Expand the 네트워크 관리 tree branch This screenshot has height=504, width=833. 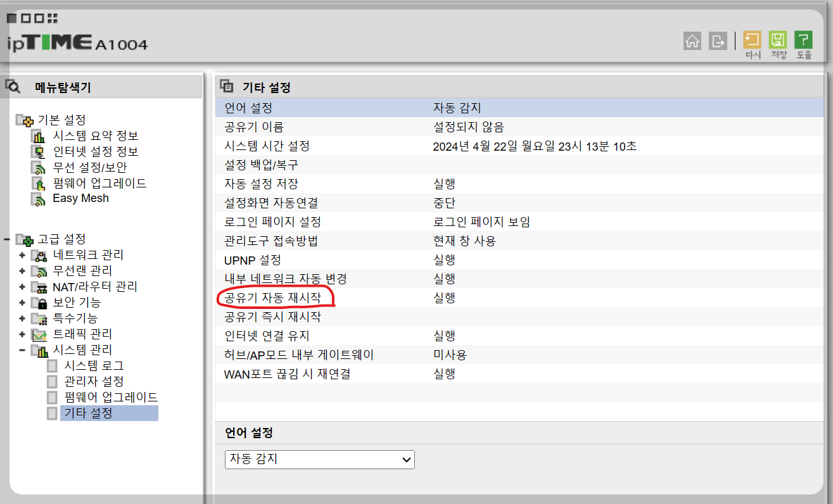coord(22,255)
